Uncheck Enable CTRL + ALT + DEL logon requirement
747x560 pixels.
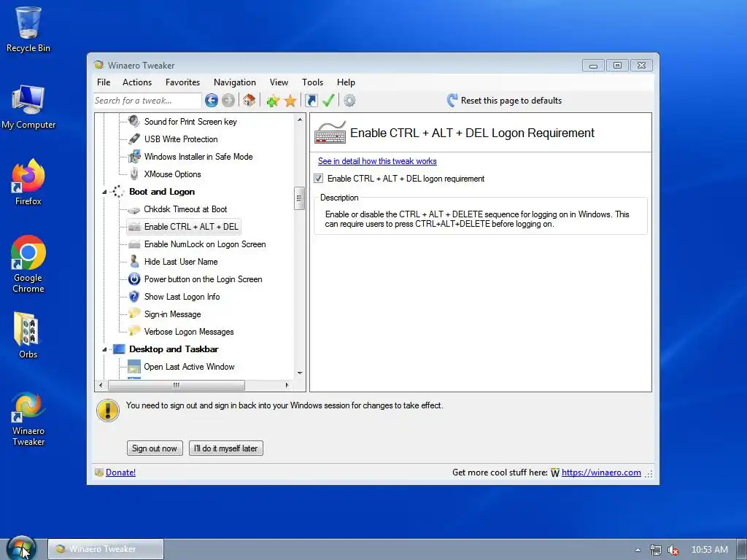[x=319, y=179]
